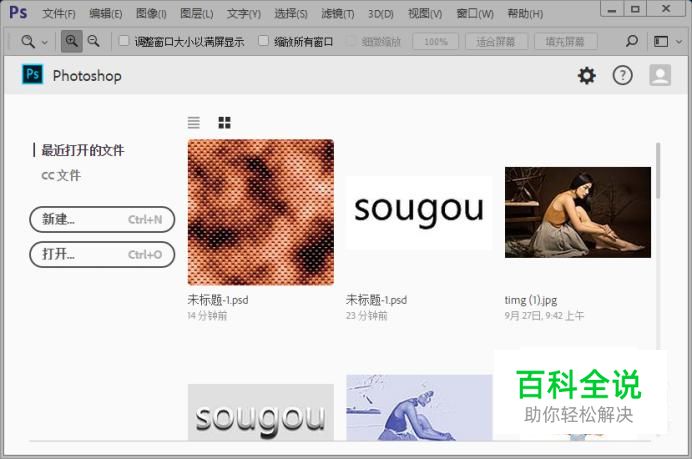
Task: Click the 适合屏幕 button
Action: tap(496, 42)
